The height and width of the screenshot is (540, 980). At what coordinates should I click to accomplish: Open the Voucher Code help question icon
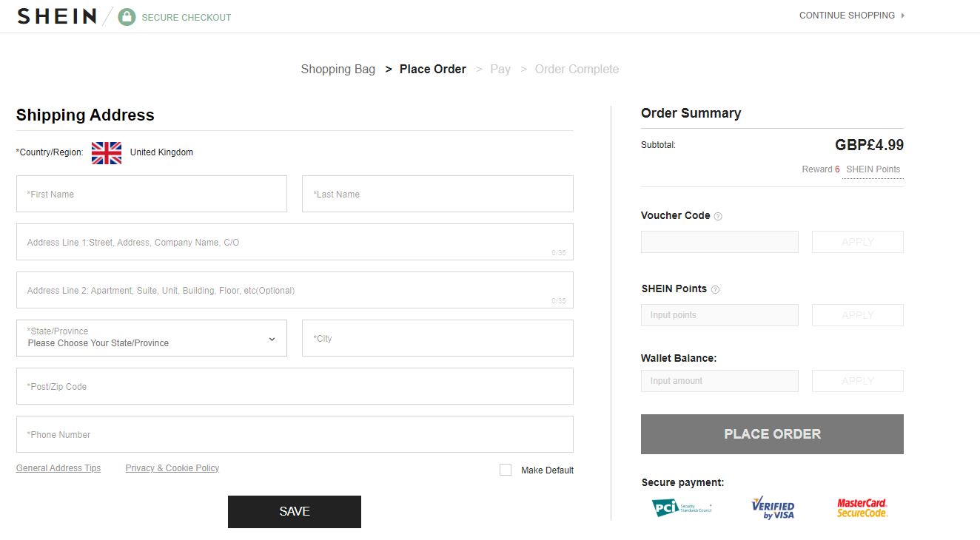click(718, 216)
